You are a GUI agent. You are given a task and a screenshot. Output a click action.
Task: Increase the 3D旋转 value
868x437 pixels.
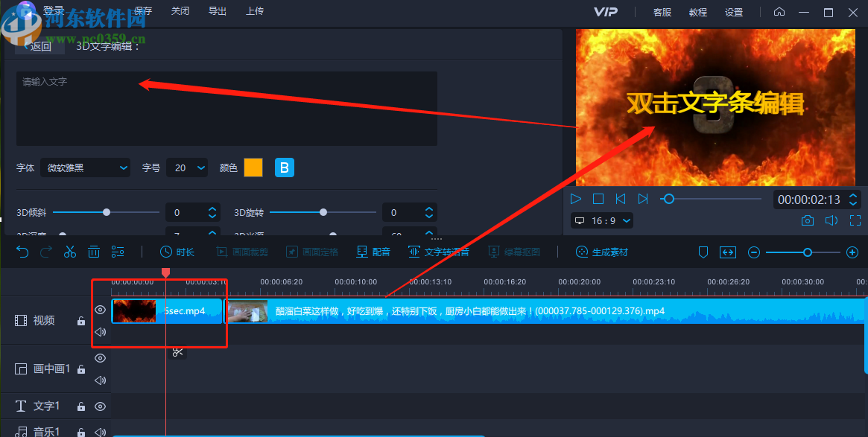429,209
